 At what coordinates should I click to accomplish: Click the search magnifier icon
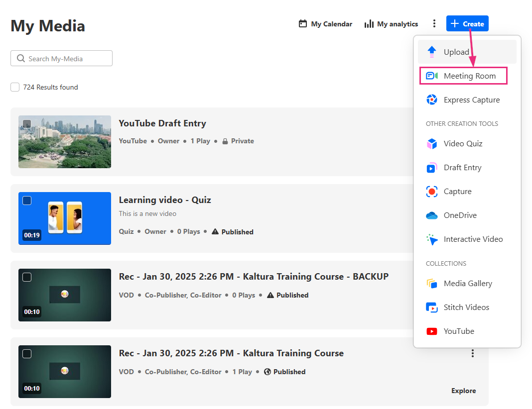click(21, 58)
